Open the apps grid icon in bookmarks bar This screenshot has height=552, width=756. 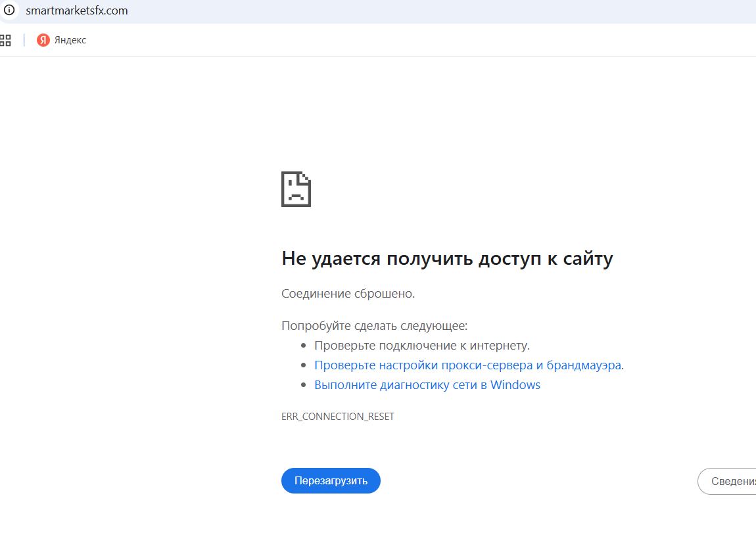click(5, 40)
